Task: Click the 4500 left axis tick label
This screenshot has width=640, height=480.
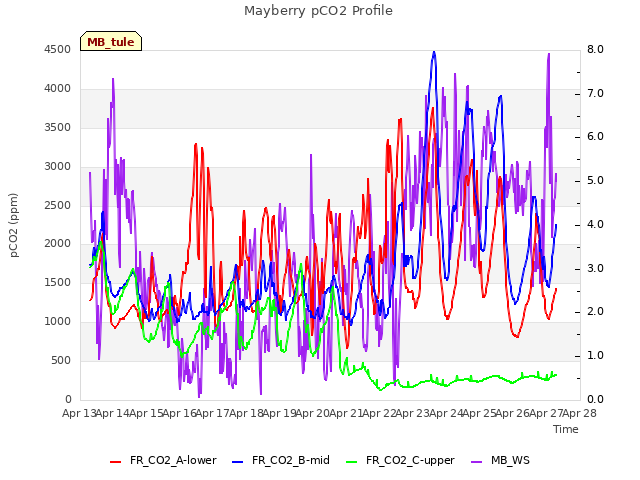Action: 58,49
